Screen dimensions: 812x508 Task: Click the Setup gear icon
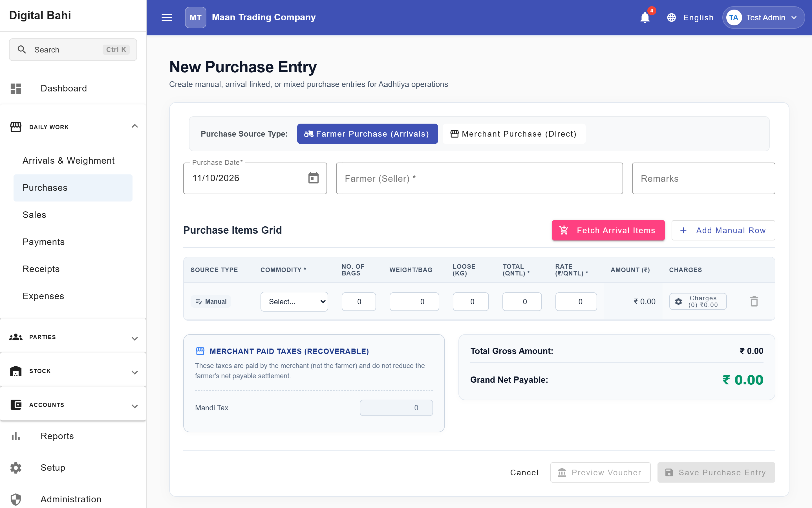pos(16,468)
